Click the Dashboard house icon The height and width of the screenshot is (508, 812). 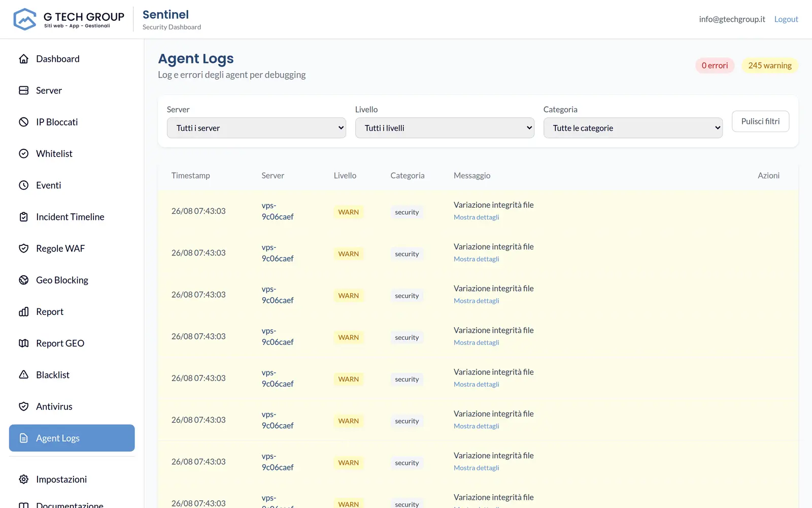click(x=24, y=59)
